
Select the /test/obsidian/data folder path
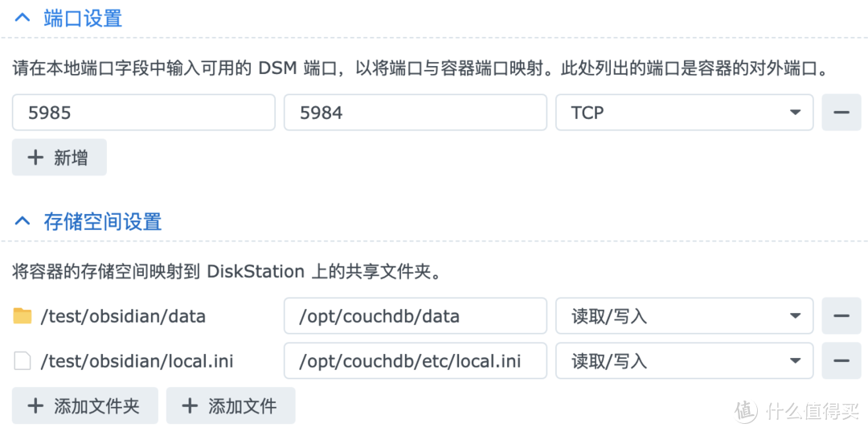pos(124,316)
